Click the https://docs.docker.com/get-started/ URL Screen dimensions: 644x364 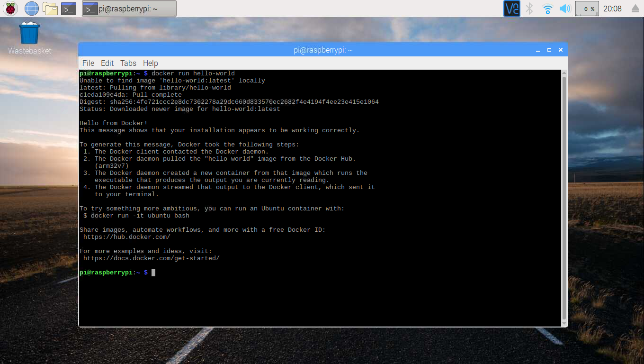pos(152,258)
